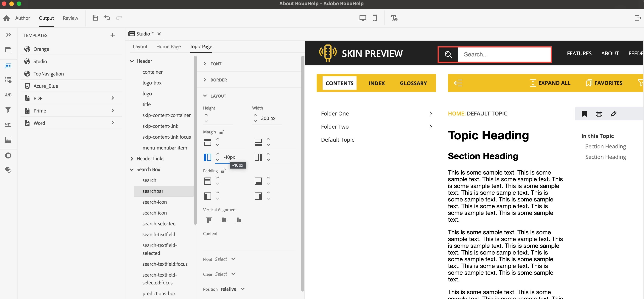Viewport: 644px width, 299px height.
Task: Expand the FONT section
Action: 205,64
